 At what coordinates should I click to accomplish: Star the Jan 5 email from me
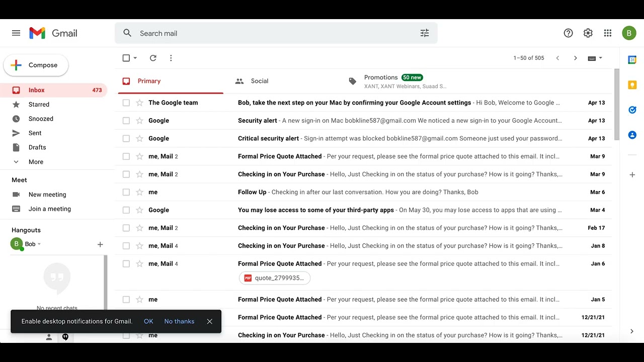point(140,300)
